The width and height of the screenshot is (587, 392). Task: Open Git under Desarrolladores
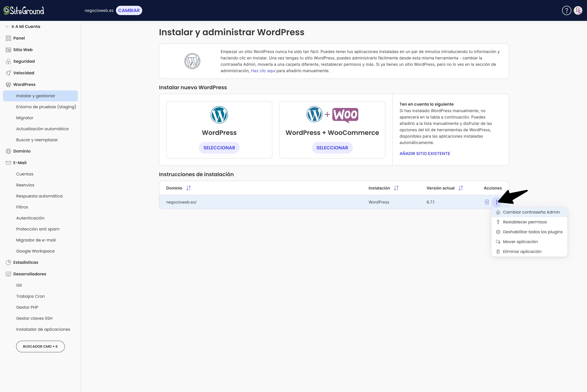pos(19,285)
